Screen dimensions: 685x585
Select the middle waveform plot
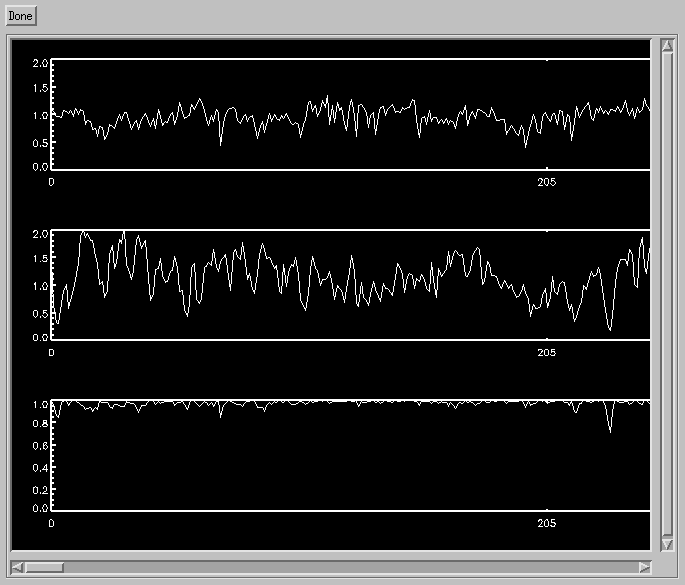pos(350,285)
